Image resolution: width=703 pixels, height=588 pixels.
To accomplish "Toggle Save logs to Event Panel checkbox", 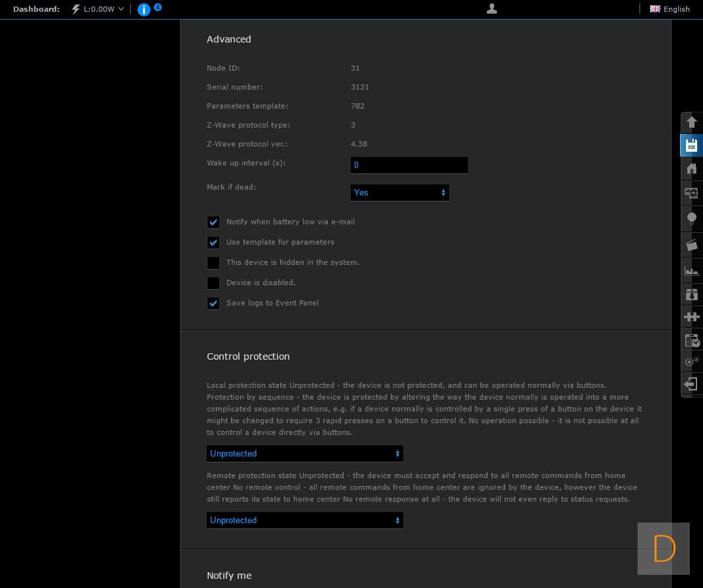I will click(213, 303).
